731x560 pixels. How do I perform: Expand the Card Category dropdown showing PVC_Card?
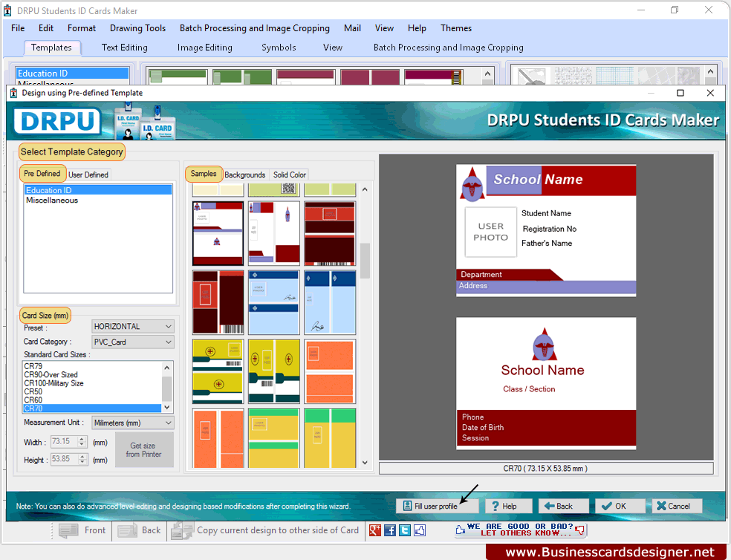[x=133, y=342]
